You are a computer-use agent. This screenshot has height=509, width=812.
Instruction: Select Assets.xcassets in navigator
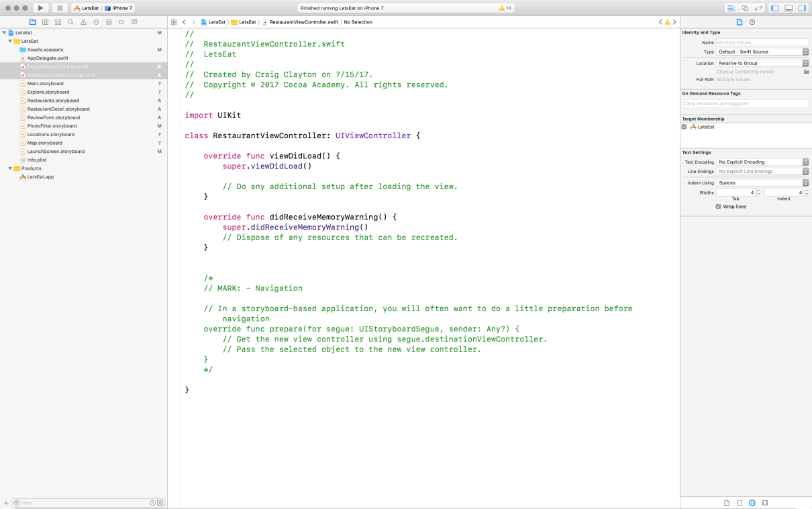tap(46, 50)
